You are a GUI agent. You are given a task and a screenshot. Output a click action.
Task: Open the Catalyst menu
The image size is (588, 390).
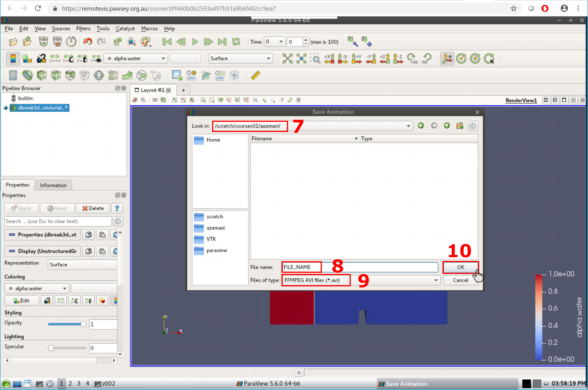tap(125, 29)
